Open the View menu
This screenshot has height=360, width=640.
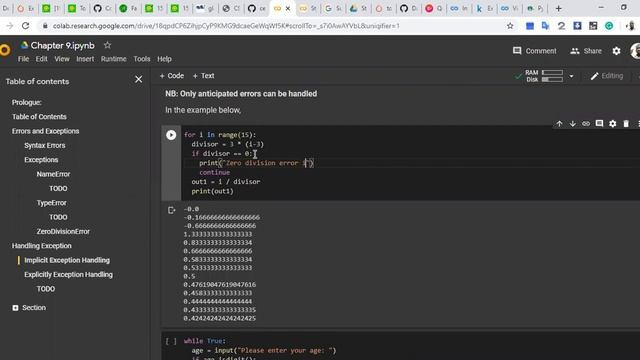[62, 59]
